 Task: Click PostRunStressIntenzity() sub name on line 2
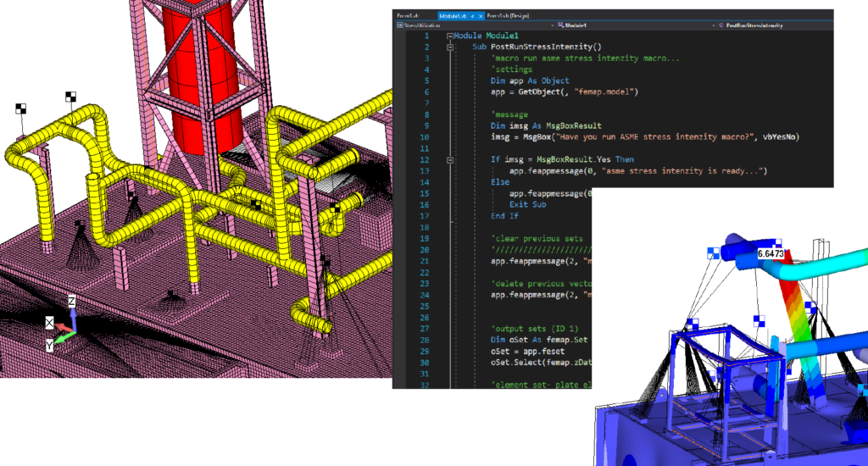[546, 47]
